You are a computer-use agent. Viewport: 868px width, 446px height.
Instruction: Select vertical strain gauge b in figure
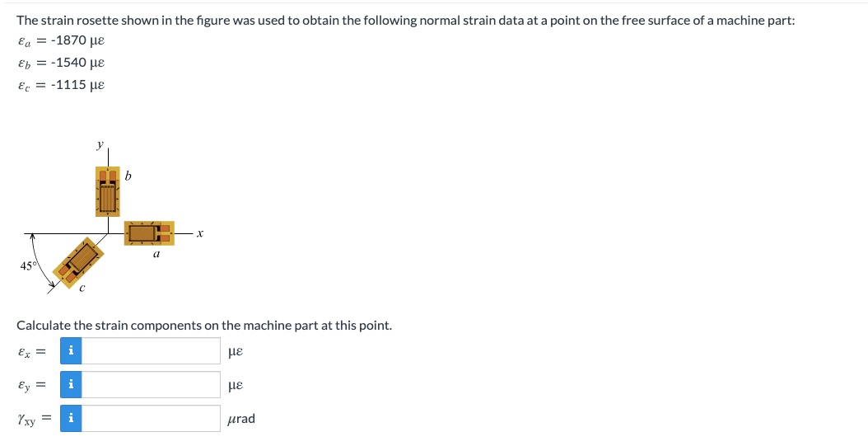click(x=107, y=192)
